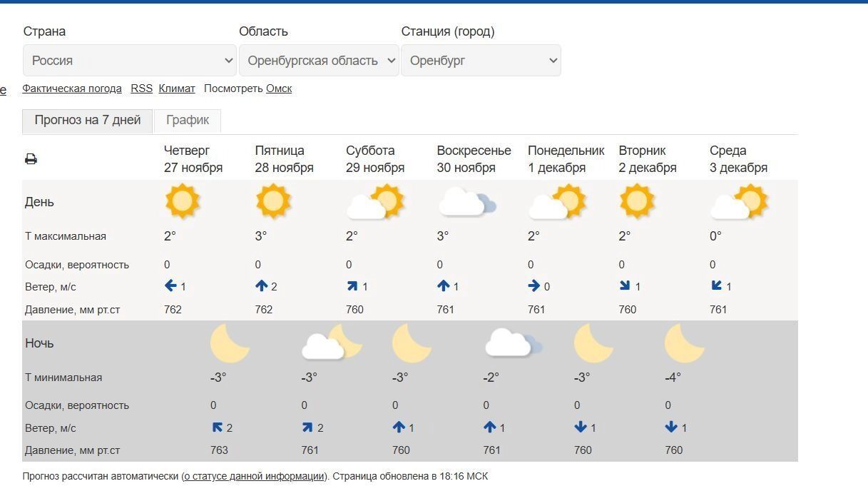868x491 pixels.
Task: Click Thursday's sunny day weather icon
Action: coord(182,201)
